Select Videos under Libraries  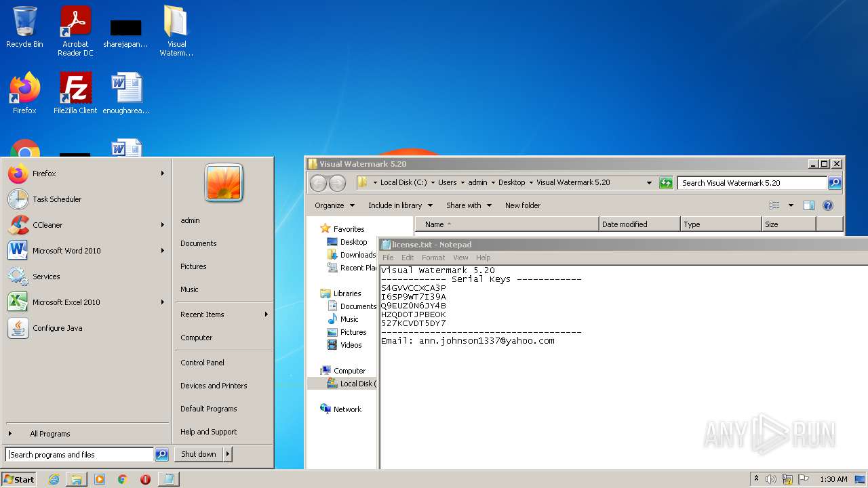click(x=344, y=345)
